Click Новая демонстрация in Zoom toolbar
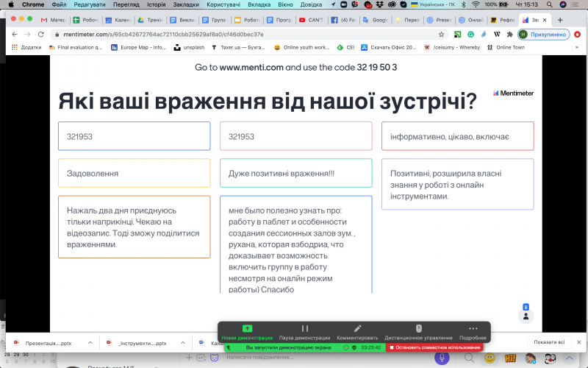Image resolution: width=588 pixels, height=368 pixels. coord(247,333)
